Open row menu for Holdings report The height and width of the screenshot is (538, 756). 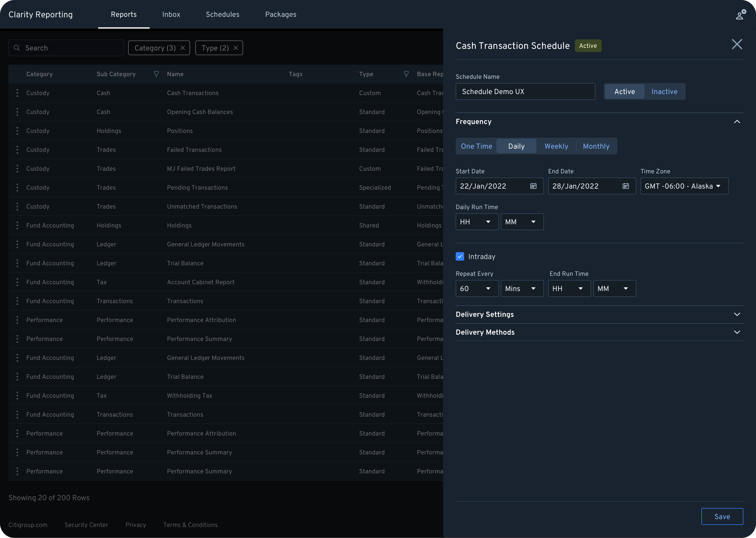(17, 225)
